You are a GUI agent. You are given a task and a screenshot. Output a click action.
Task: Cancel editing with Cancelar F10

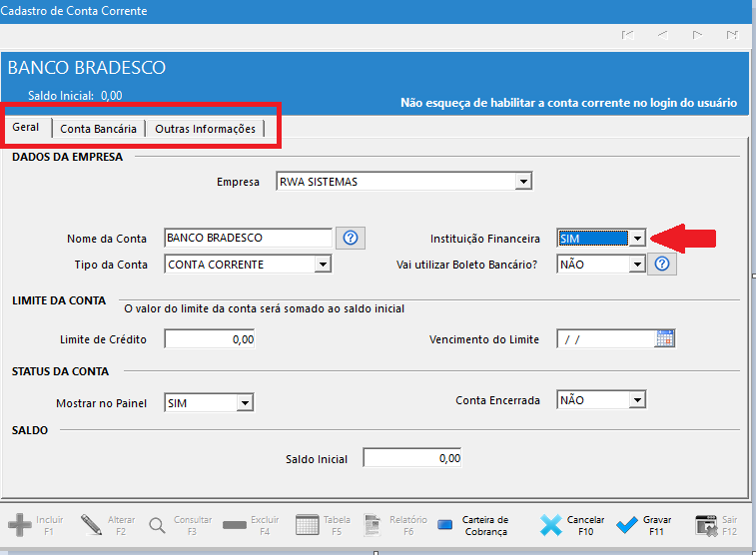tap(572, 525)
